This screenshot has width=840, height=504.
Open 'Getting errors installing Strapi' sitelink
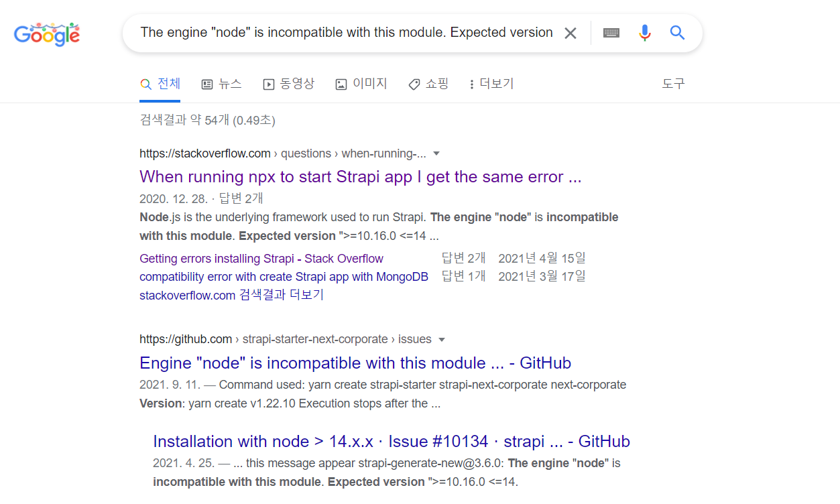click(261, 259)
